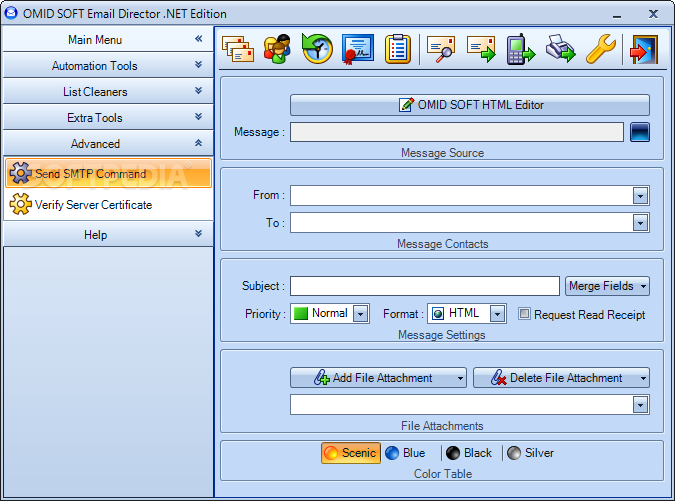The height and width of the screenshot is (501, 675).
Task: Open the file attachments list dropdown arrow
Action: pyautogui.click(x=641, y=405)
